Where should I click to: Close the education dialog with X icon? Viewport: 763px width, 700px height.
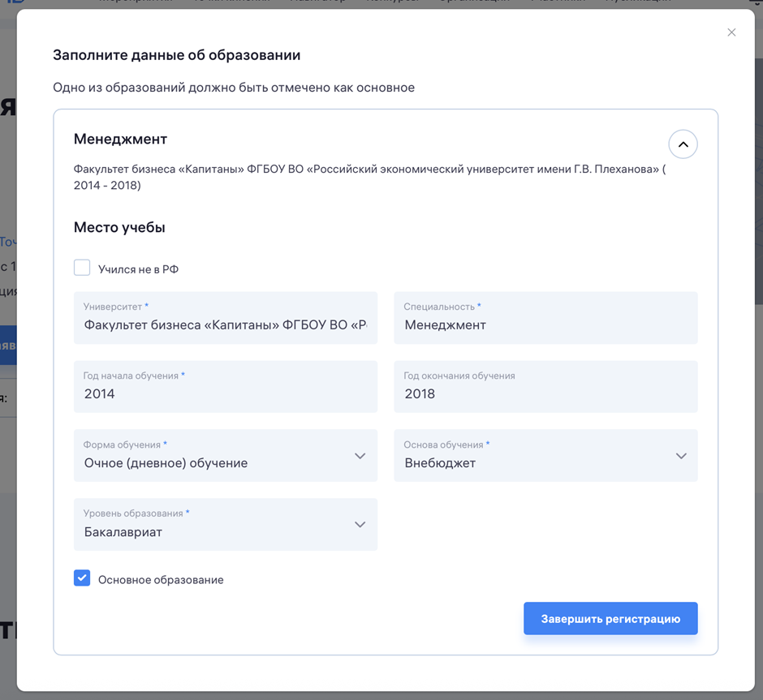point(731,32)
